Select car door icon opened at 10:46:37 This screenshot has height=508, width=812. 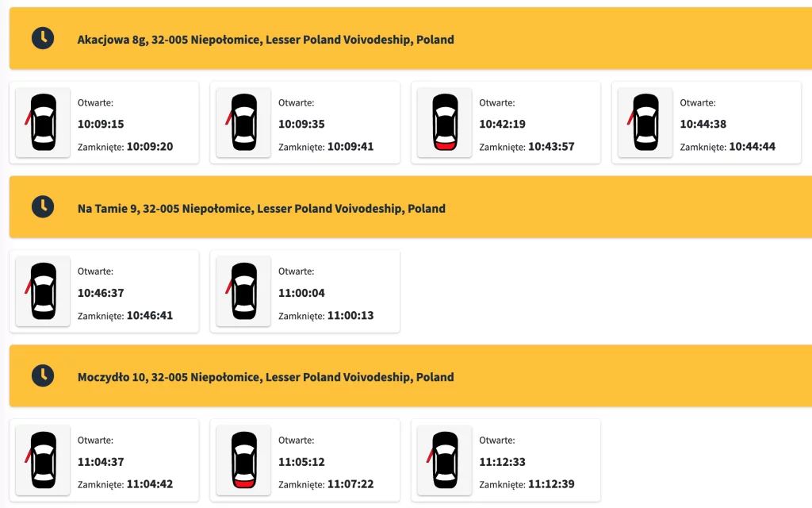(x=43, y=291)
